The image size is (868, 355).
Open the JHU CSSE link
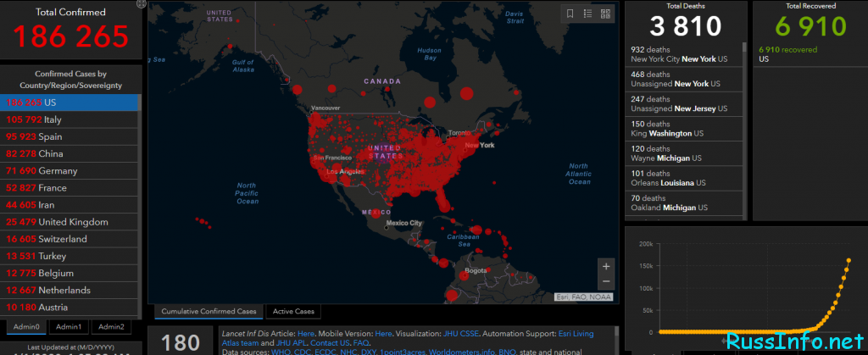pyautogui.click(x=461, y=334)
